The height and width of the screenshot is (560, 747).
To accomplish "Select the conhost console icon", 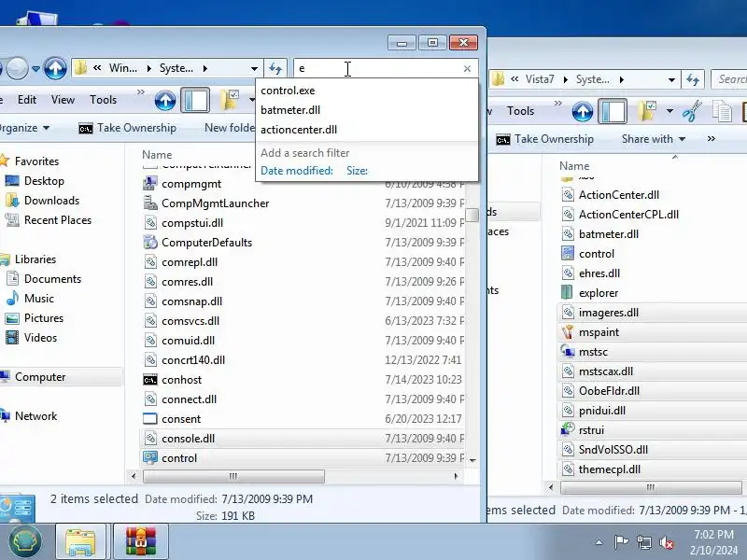I will pos(150,380).
